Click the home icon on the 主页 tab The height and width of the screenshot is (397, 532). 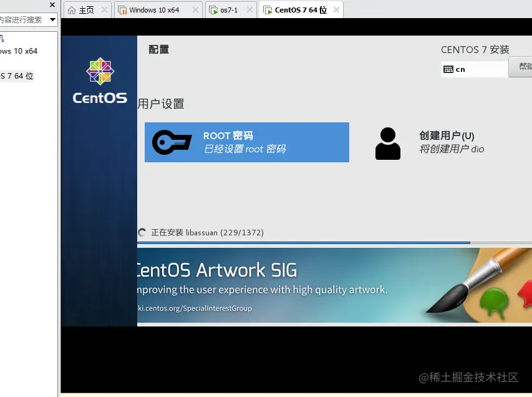[72, 10]
